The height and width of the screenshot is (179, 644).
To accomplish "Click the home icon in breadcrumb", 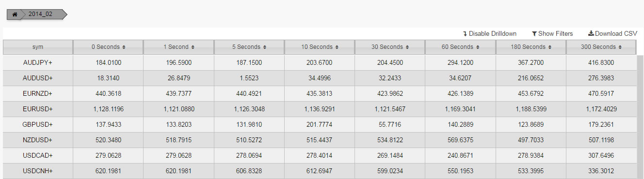I will [x=15, y=15].
